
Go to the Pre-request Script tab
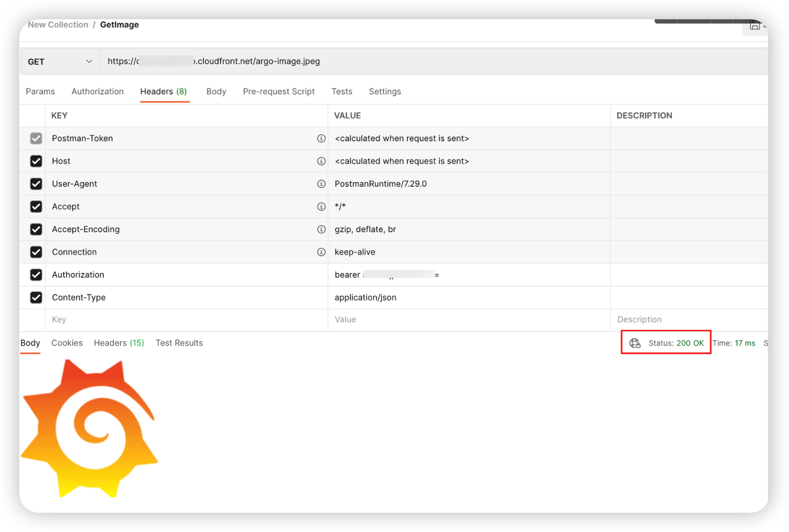click(x=279, y=92)
